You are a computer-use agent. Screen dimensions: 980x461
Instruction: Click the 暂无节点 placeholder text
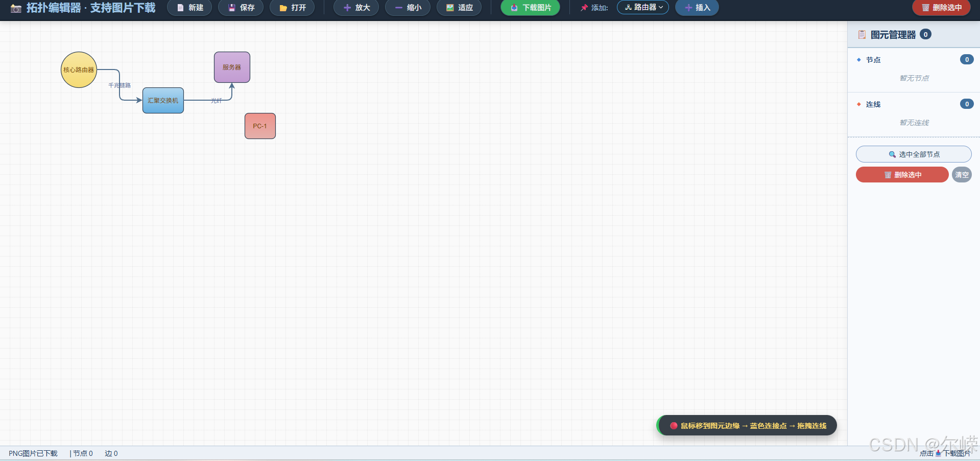point(914,78)
